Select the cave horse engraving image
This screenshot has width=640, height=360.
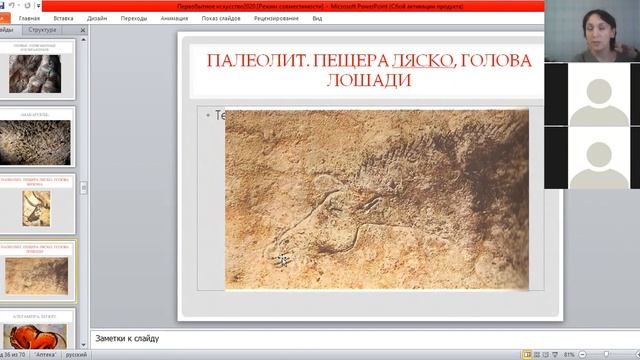377,200
